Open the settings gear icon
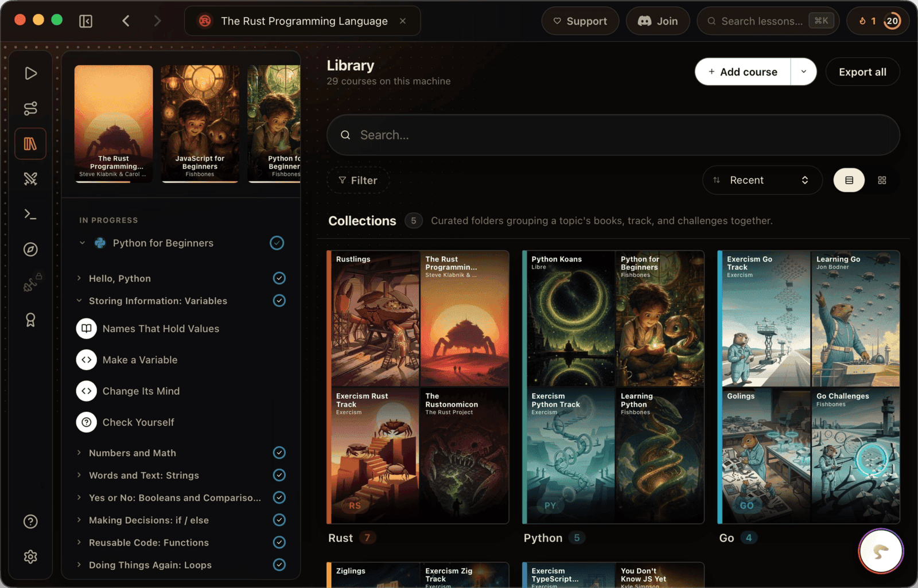The width and height of the screenshot is (918, 588). (30, 556)
